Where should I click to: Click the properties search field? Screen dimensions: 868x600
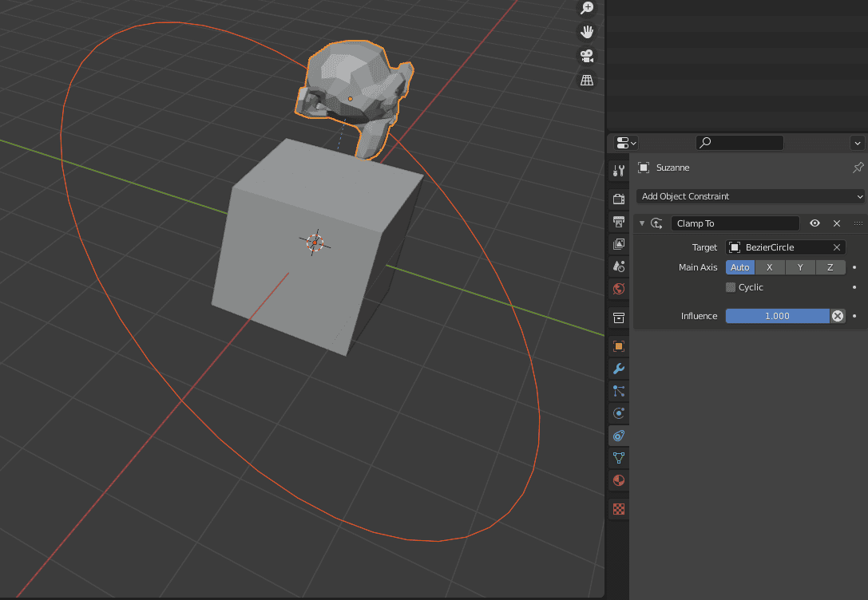click(x=739, y=142)
